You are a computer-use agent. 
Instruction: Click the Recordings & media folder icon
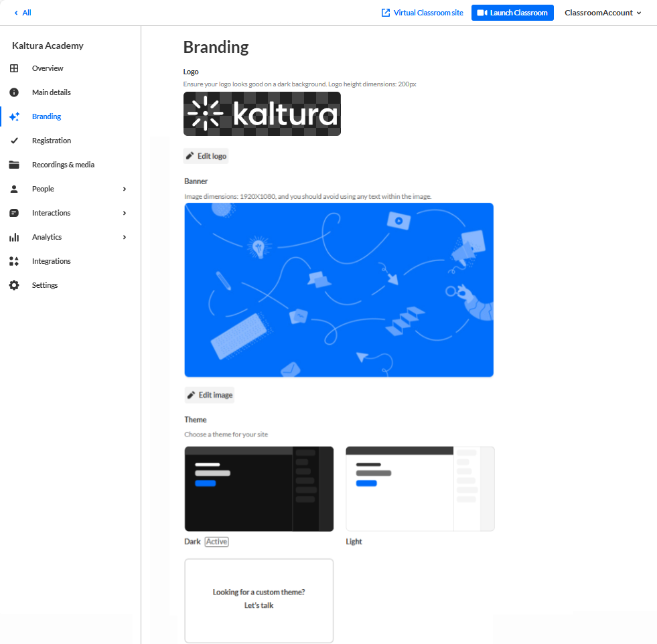(x=14, y=165)
